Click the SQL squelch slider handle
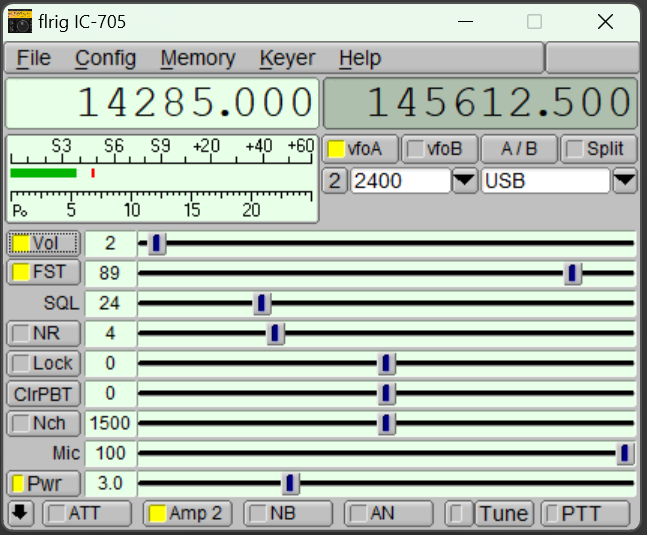647x535 pixels. coord(262,303)
